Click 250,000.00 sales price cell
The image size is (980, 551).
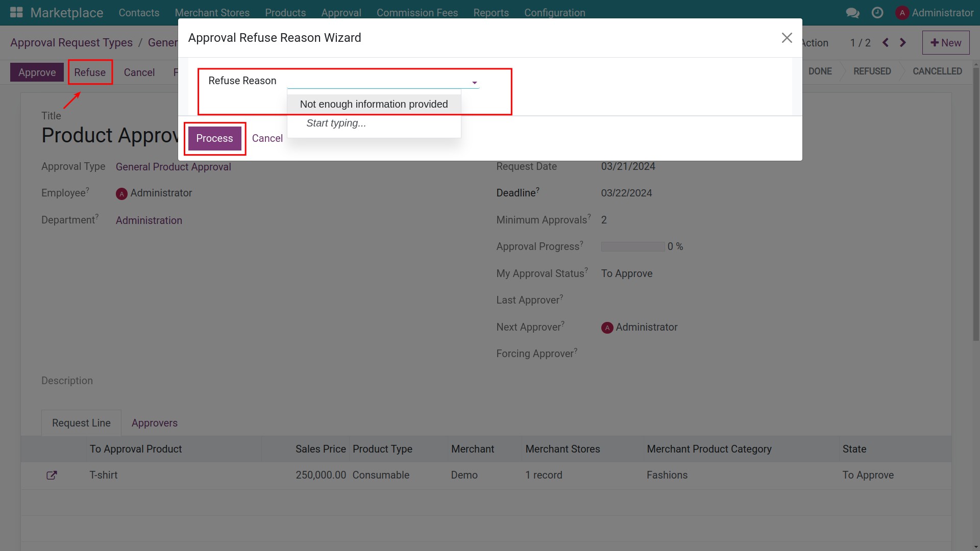[x=321, y=475]
